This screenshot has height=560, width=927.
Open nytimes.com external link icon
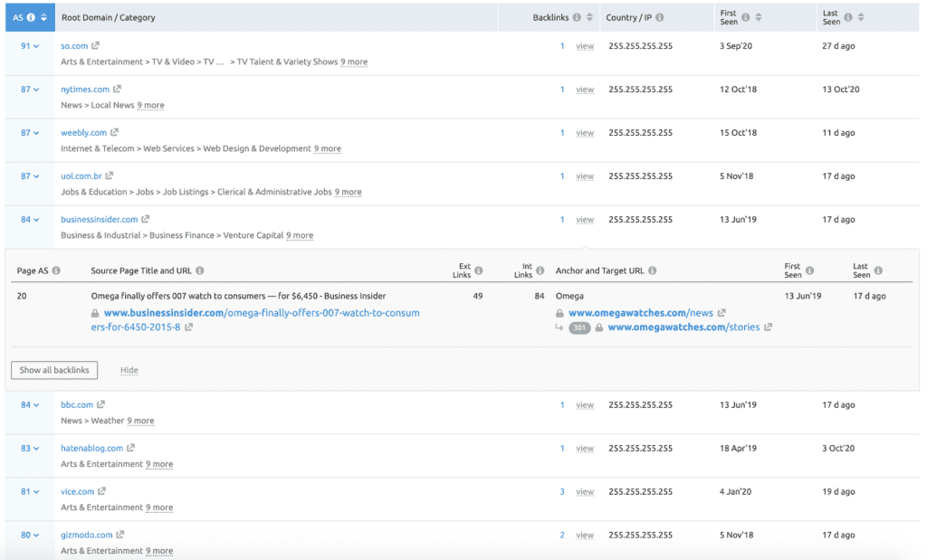click(117, 90)
